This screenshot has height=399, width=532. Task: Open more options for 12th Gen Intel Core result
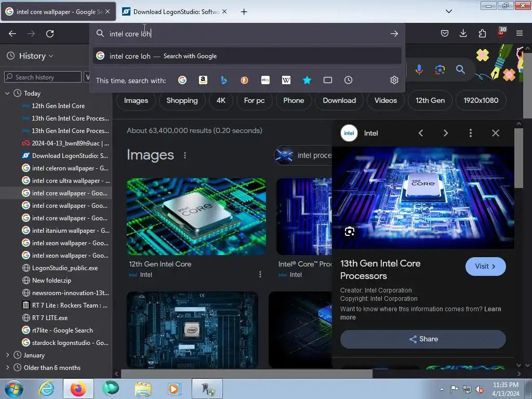(x=260, y=274)
